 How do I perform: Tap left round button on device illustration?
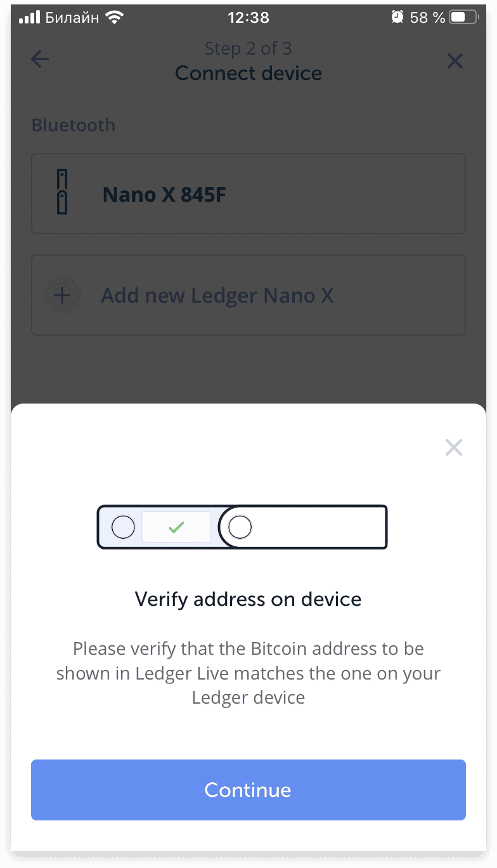coord(123,527)
